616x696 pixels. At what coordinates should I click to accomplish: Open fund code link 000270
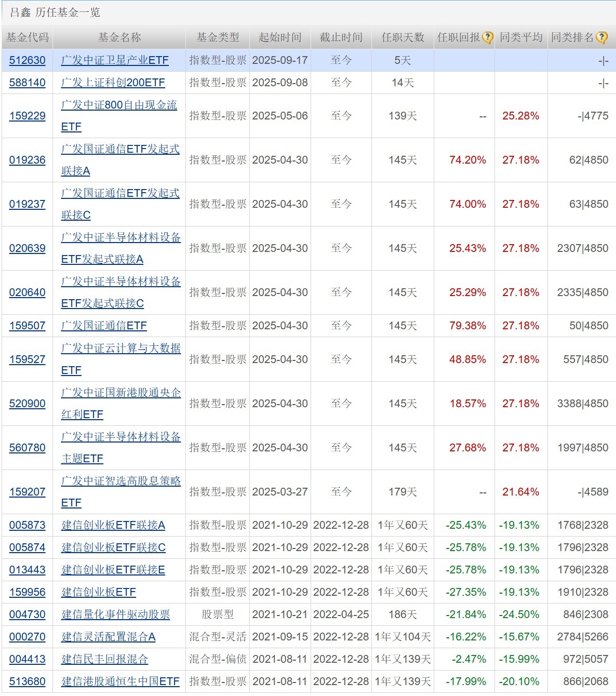28,637
